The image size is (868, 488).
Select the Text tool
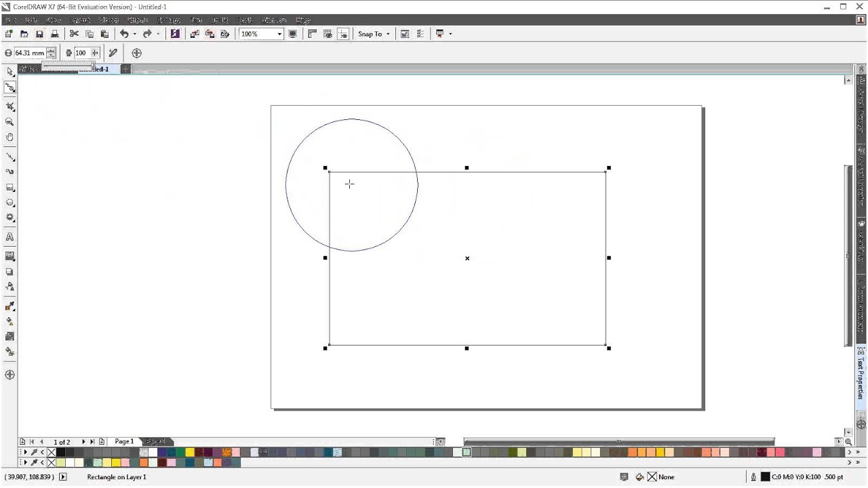point(9,237)
